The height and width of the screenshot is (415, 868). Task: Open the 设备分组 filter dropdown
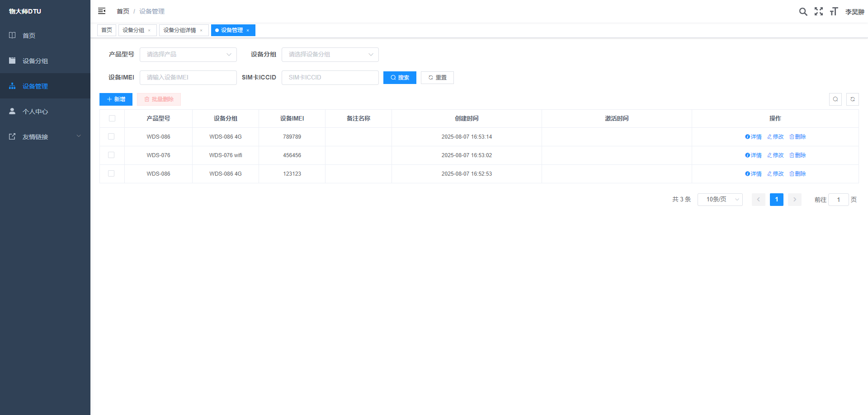point(330,55)
